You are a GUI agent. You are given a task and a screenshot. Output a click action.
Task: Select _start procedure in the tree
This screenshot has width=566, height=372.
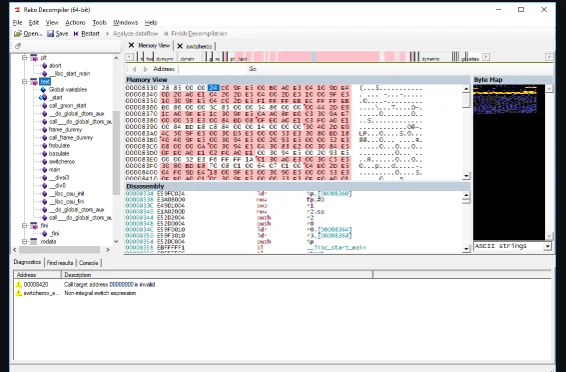click(x=56, y=97)
